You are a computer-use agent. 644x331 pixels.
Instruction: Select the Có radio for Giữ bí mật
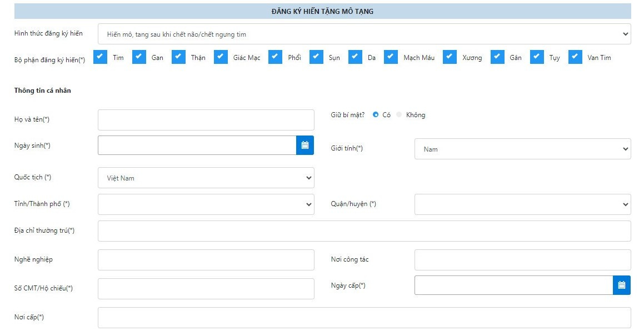pos(376,115)
